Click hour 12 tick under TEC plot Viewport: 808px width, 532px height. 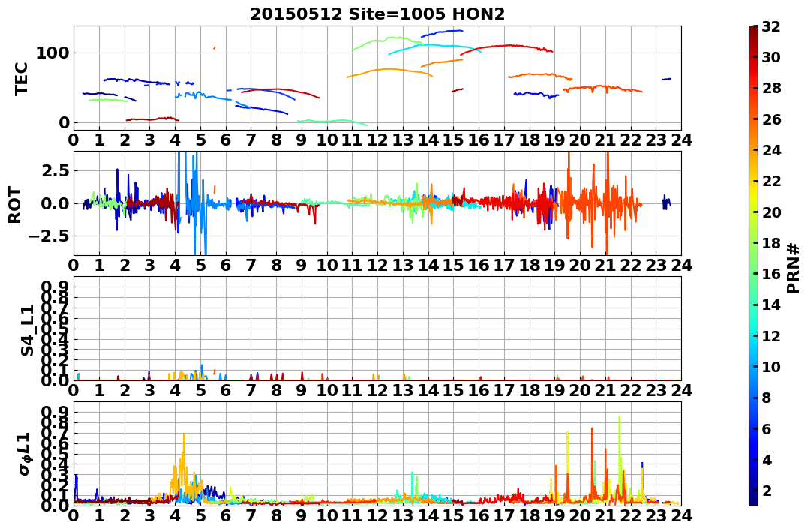[x=377, y=140]
